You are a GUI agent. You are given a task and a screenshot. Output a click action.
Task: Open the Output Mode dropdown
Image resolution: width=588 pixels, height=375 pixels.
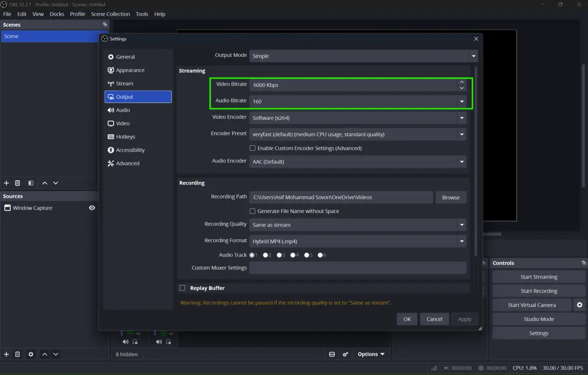click(x=364, y=56)
